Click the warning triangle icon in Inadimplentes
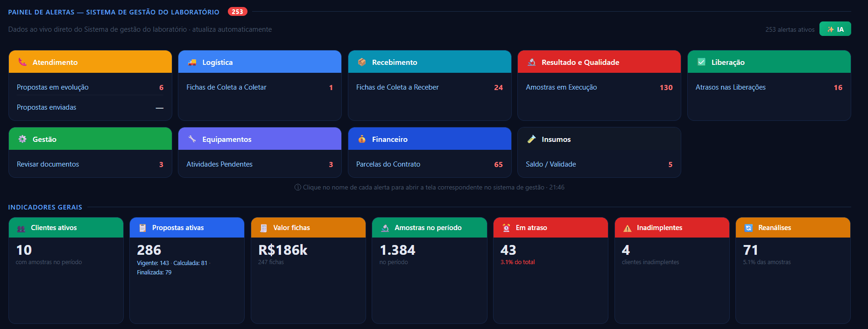Image resolution: width=868 pixels, height=329 pixels. (x=627, y=228)
